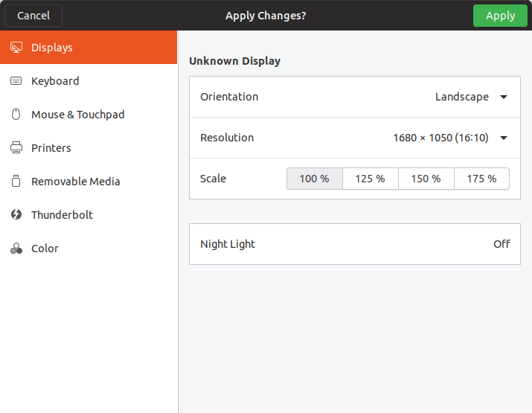Viewport: 532px width, 413px height.
Task: Click the Keyboard icon in sidebar
Action: (x=16, y=81)
